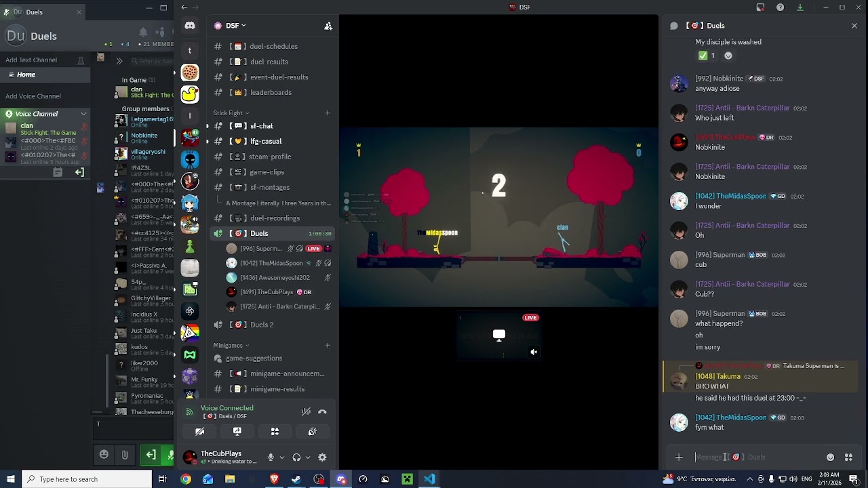The height and width of the screenshot is (488, 868).
Task: Unmute the muted stream preview speaker
Action: [x=534, y=352]
